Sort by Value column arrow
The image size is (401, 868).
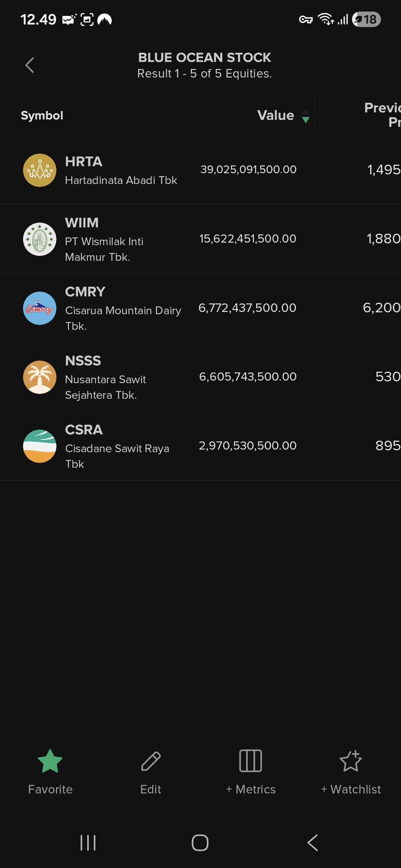coord(306,116)
